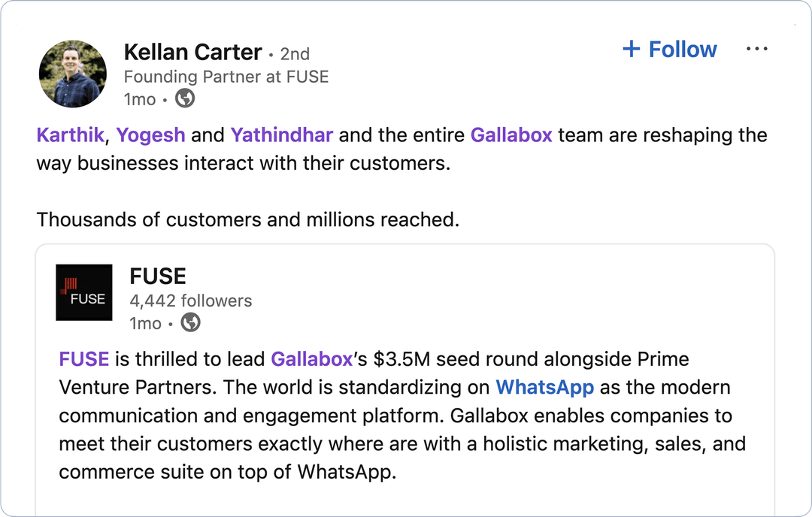Click the globe visibility icon under Kellan Carter
Screen dimensions: 812x517
pyautogui.click(x=184, y=98)
